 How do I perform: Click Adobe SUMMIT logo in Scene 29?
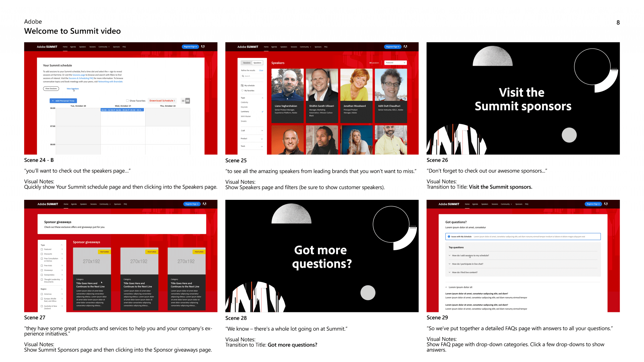pyautogui.click(x=449, y=204)
